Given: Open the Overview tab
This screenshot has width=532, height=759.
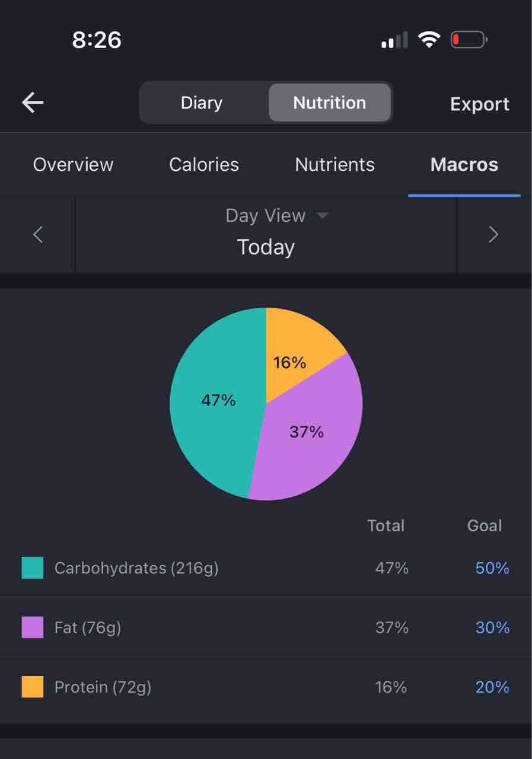Looking at the screenshot, I should point(73,164).
